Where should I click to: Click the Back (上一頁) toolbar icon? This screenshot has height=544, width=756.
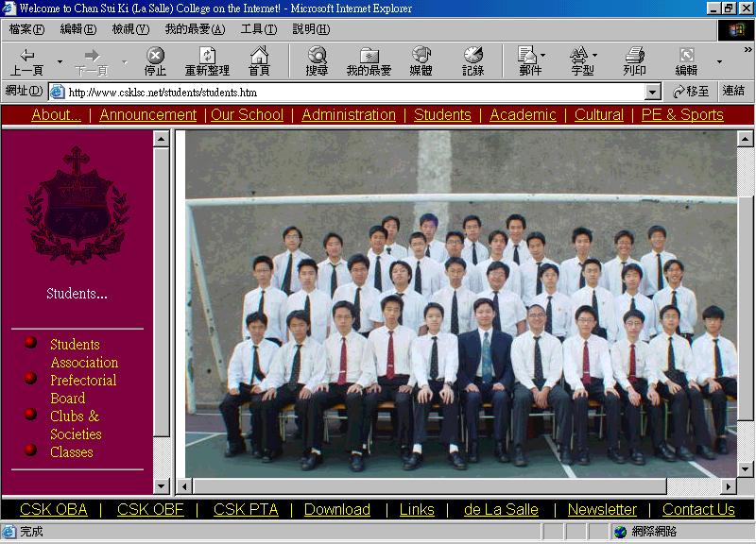coord(26,61)
